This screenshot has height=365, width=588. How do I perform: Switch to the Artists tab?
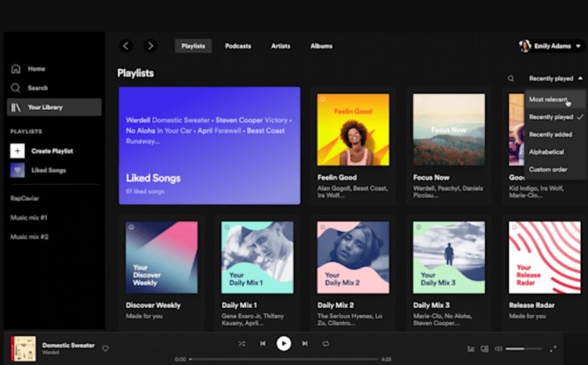[x=281, y=45]
